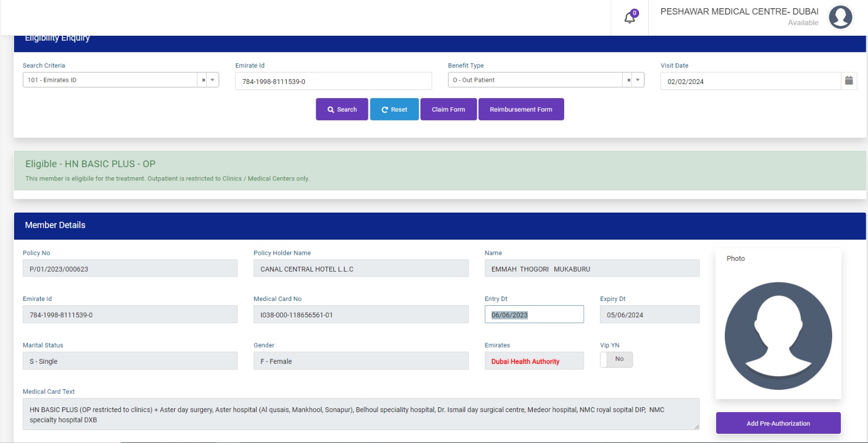868x443 pixels.
Task: Open the user profile avatar menu
Action: (x=840, y=17)
